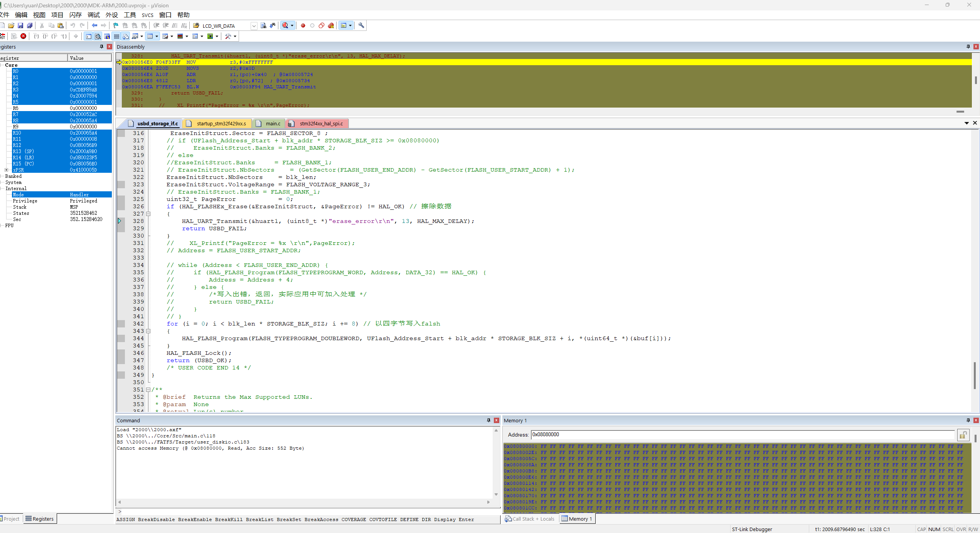
Task: Click the Save All toolbar icon
Action: point(30,25)
